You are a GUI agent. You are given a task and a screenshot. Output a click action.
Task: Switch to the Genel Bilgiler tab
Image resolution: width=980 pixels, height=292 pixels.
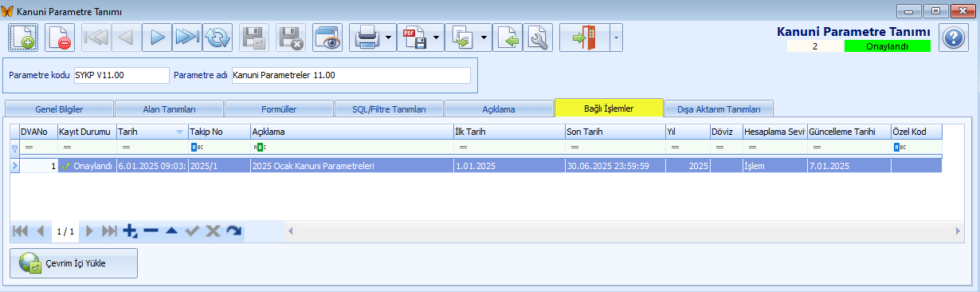click(x=59, y=109)
